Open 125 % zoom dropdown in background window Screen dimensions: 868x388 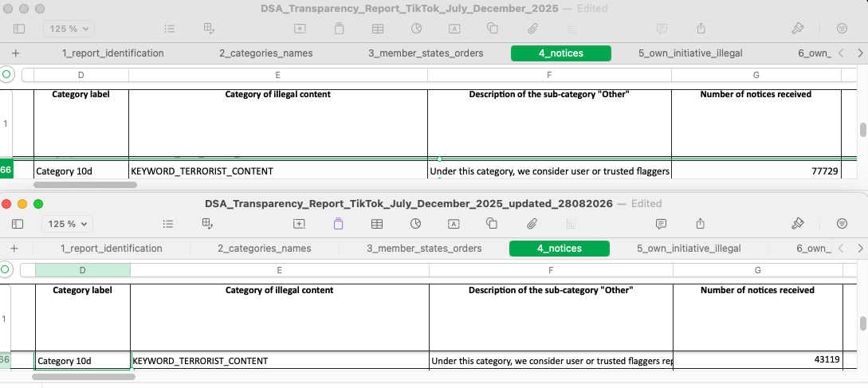(x=69, y=28)
